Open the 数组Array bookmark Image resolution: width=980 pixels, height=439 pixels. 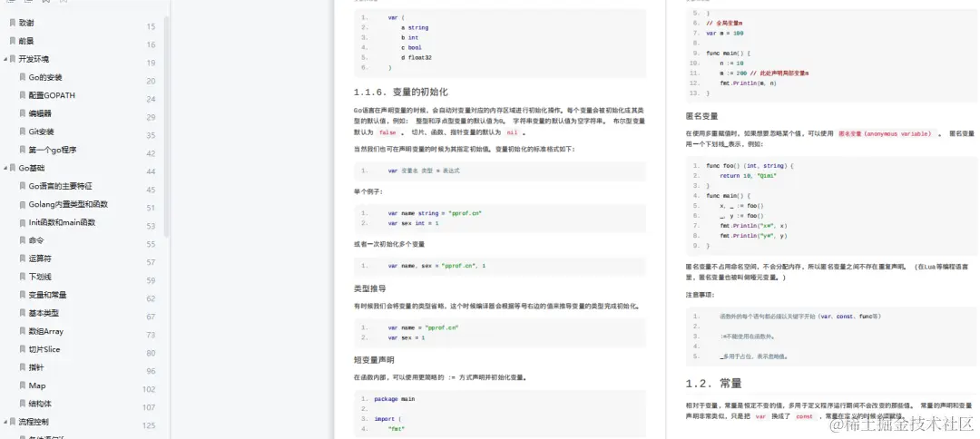[x=45, y=331]
